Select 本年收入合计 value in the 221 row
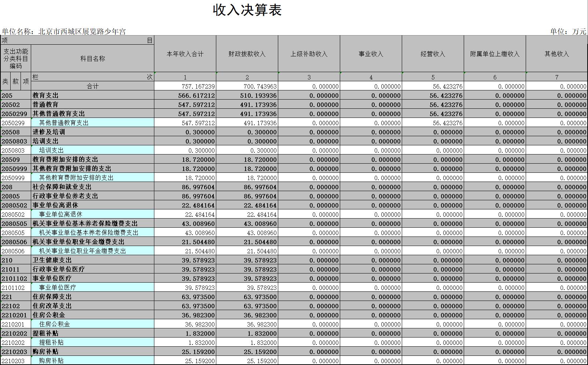This screenshot has height=365, width=588. 185,297
